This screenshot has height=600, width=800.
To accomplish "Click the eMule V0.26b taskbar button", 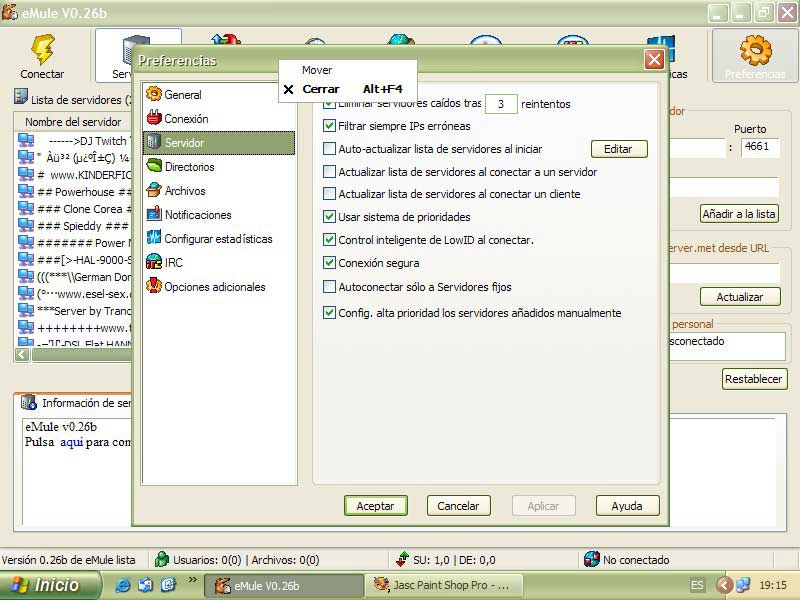I will click(284, 585).
